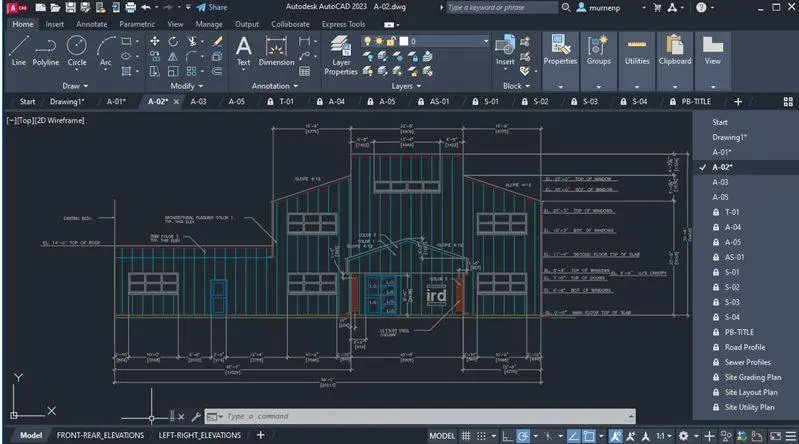Toggle snap mode in status bar
Screen dimensions: 799x444
(481, 436)
